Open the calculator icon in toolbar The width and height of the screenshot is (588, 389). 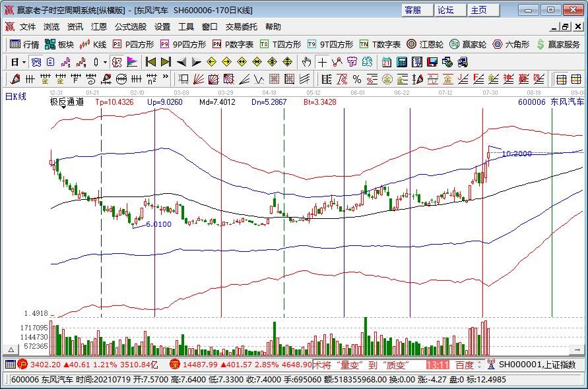[401, 62]
